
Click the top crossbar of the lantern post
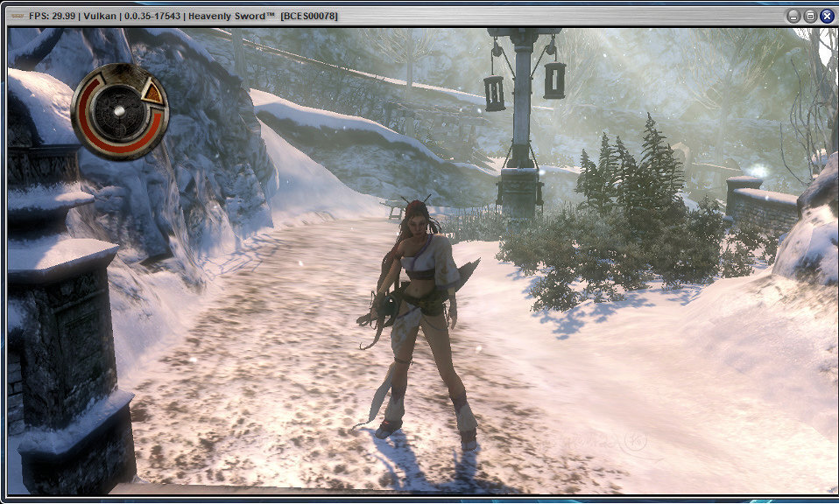click(523, 33)
